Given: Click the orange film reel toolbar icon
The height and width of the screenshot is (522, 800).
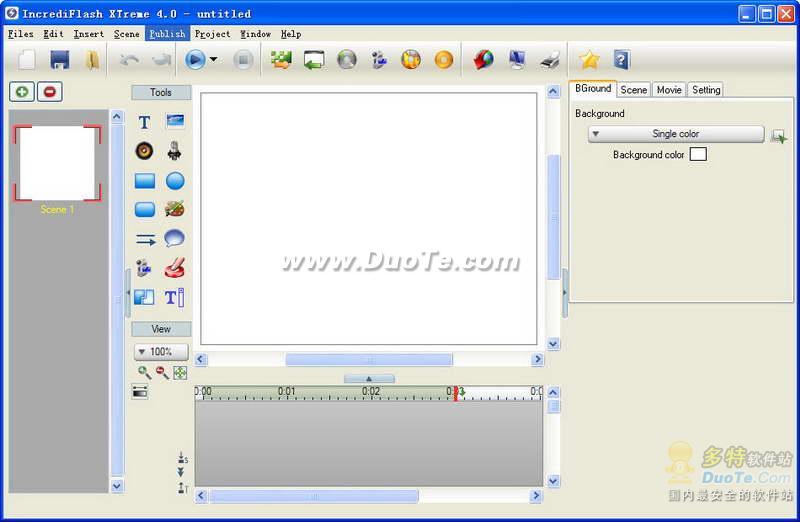Looking at the screenshot, I should pyautogui.click(x=411, y=60).
